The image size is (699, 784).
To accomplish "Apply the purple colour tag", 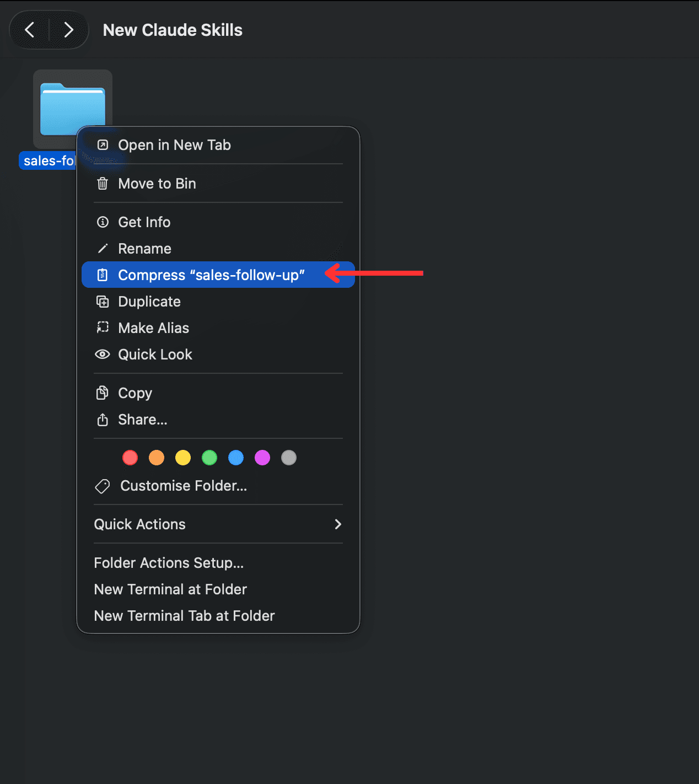I will click(x=262, y=458).
